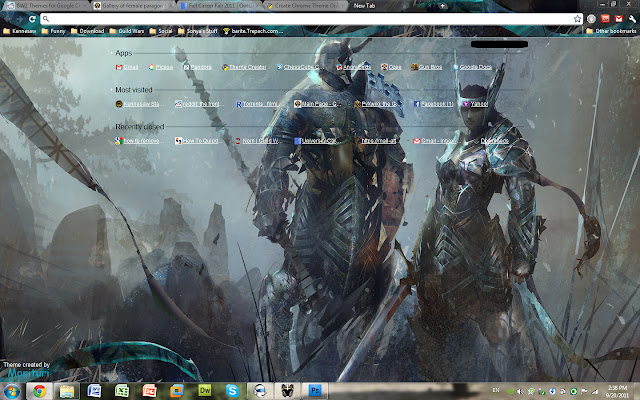Open the barite.Trepach.com bookmark
640x400 pixels.
pos(253,31)
